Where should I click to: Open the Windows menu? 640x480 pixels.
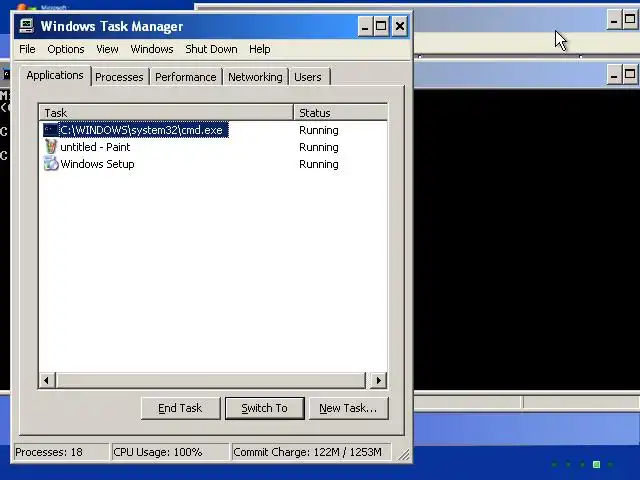click(x=152, y=49)
